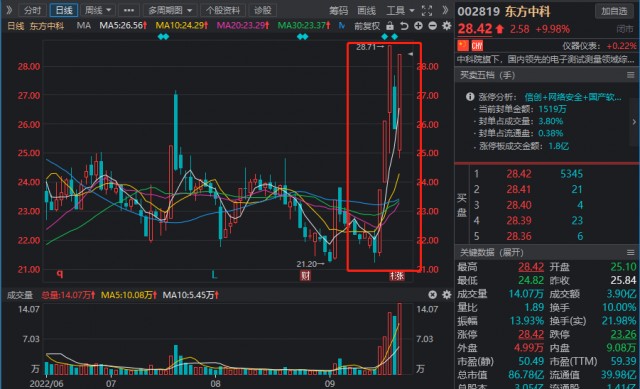Open the 诊股 diagnosis tab
Image resolution: width=640 pixels, height=389 pixels.
262,10
